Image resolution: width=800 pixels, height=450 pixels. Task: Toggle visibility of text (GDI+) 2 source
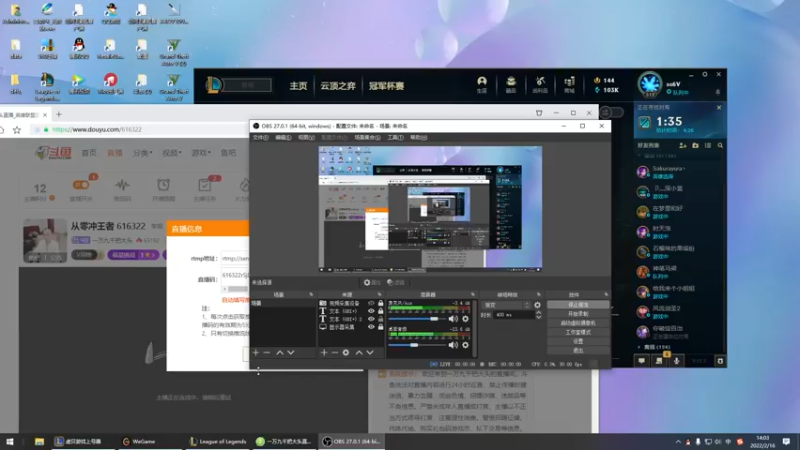pos(371,319)
